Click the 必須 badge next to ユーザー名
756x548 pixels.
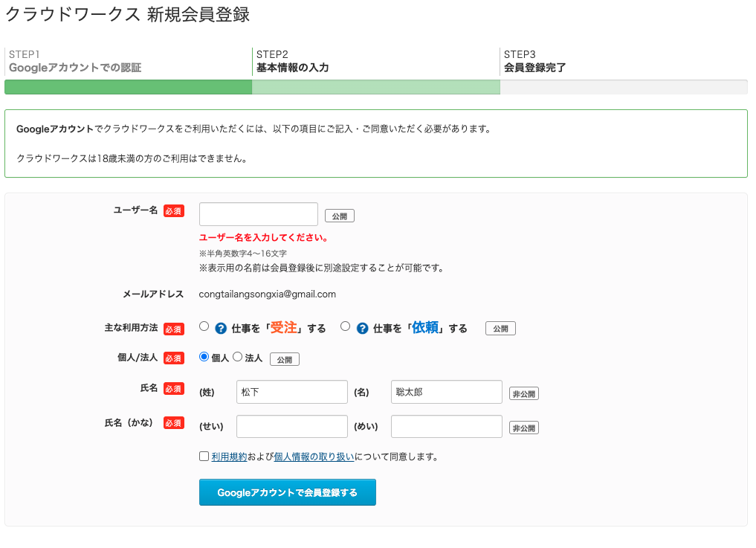[173, 211]
